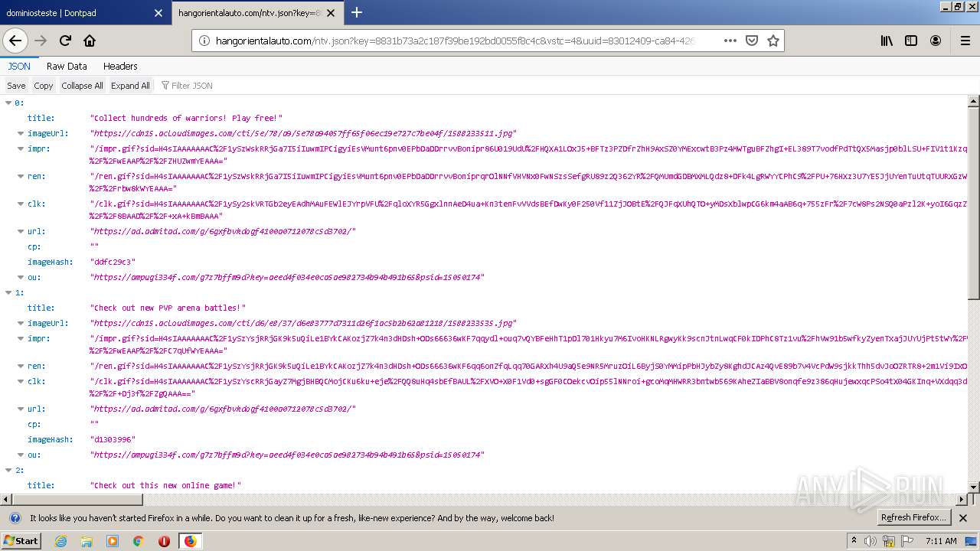980x551 pixels.
Task: Collapse the impr value of item 0
Action: (x=21, y=148)
